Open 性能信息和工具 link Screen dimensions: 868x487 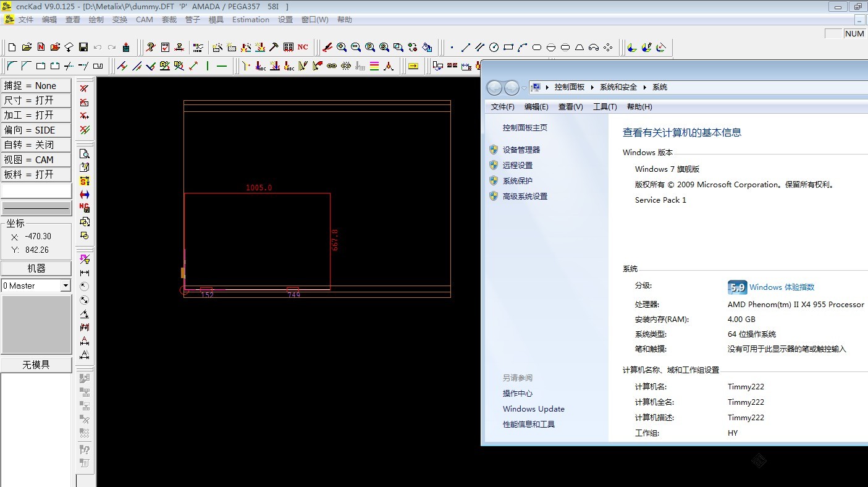[529, 424]
